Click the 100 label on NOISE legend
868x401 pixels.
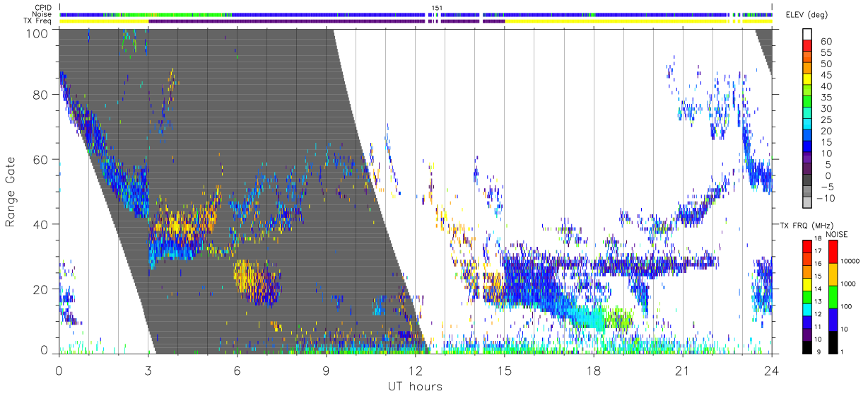[x=846, y=307]
